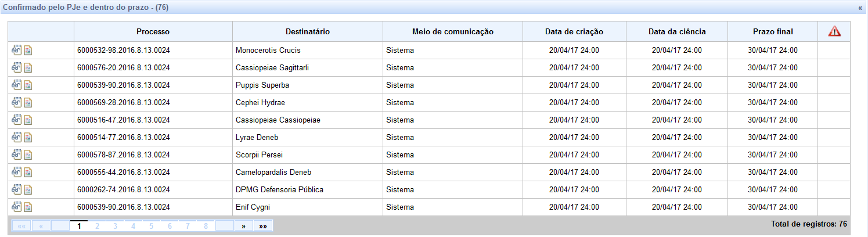Image resolution: width=868 pixels, height=237 pixels.
Task: Click the Processo column header
Action: 153,31
